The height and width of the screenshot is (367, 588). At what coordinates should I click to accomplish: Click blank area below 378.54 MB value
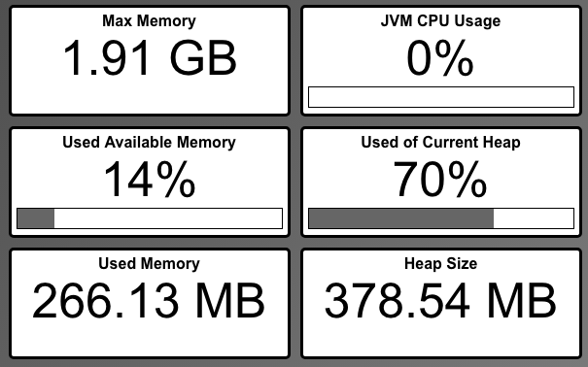point(441,338)
